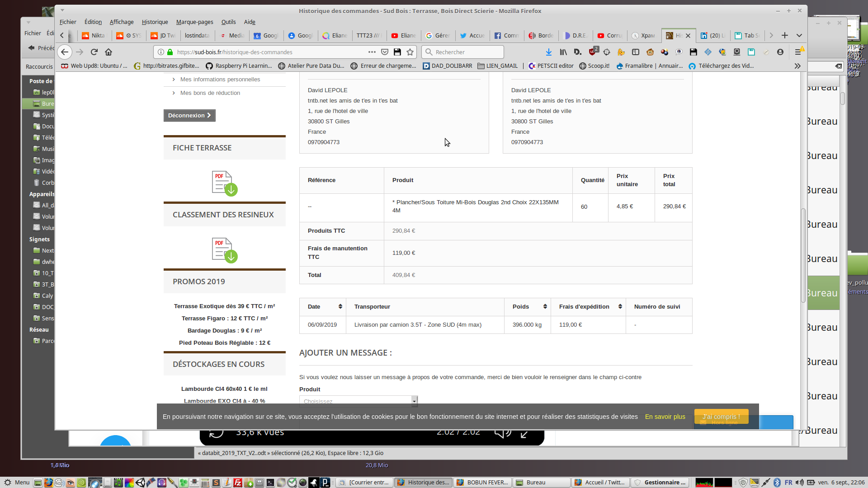Go to Firefox home page
Image resolution: width=868 pixels, height=488 pixels.
click(x=108, y=52)
